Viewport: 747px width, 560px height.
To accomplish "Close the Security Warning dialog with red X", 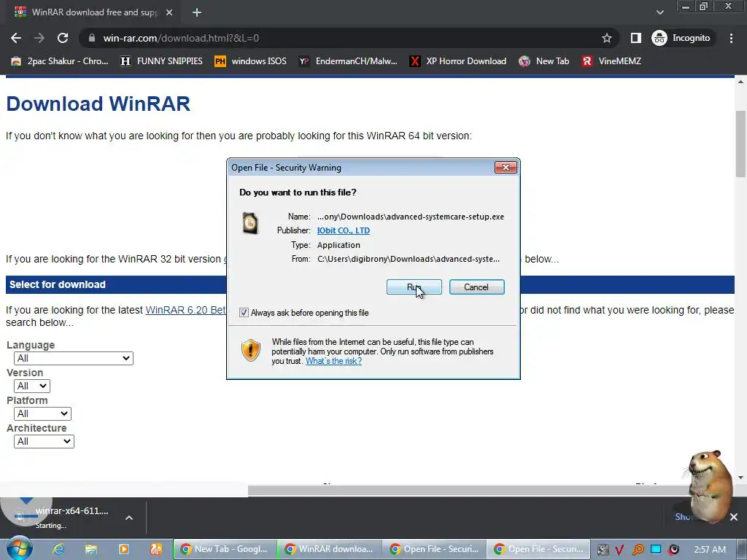I will (x=506, y=167).
